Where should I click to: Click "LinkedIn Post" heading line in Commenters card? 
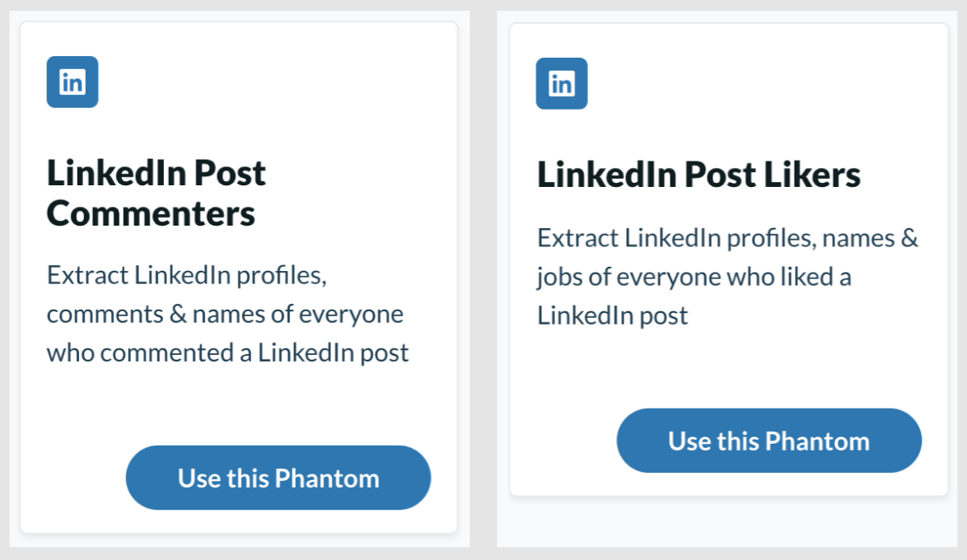tap(156, 173)
